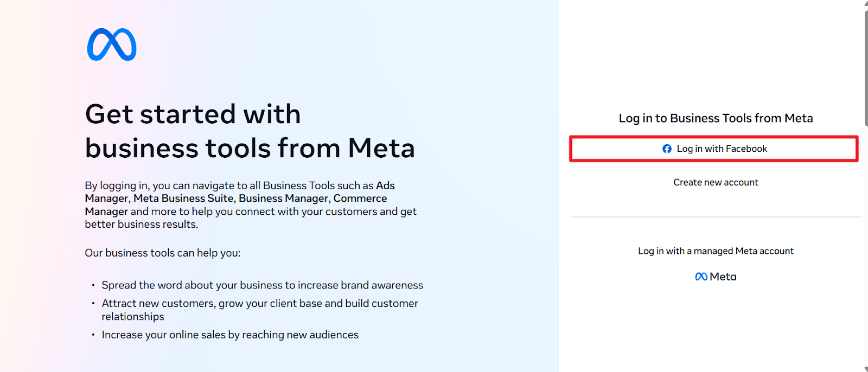Click the Meta wordmark under managed account login
Image resolution: width=868 pixels, height=372 pixels.
click(x=723, y=277)
